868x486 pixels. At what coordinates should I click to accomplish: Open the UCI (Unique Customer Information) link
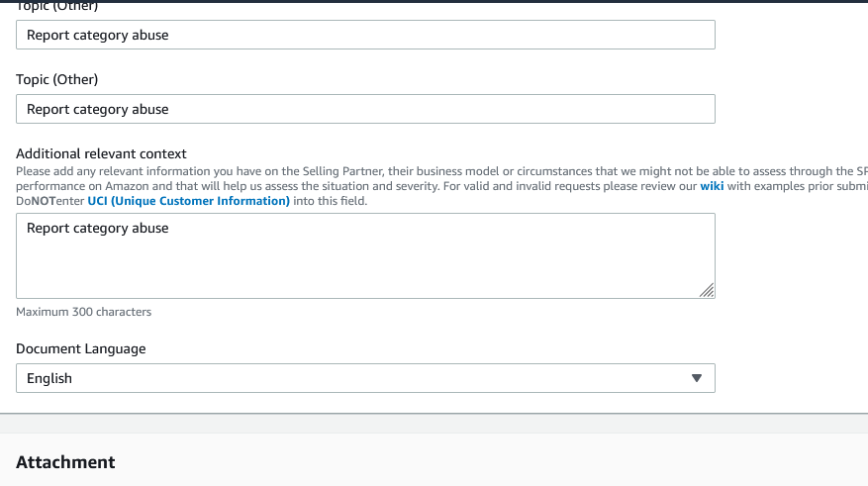188,201
